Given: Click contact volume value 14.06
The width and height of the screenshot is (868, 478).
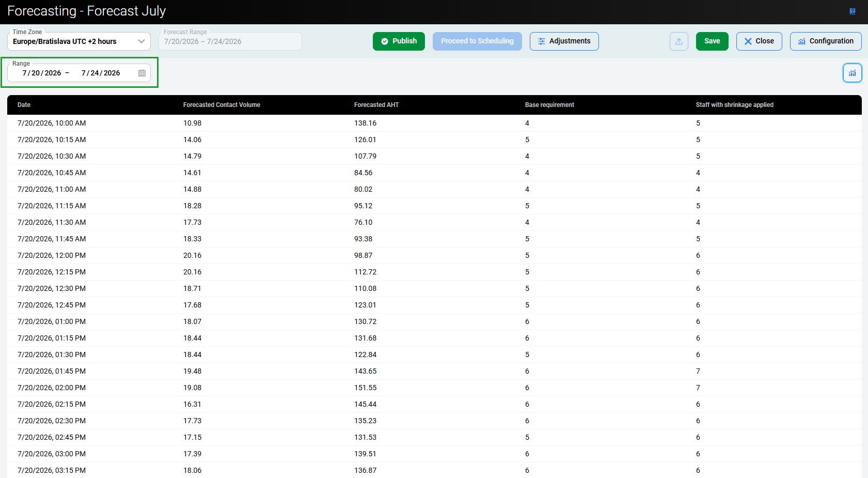Looking at the screenshot, I should tap(192, 140).
